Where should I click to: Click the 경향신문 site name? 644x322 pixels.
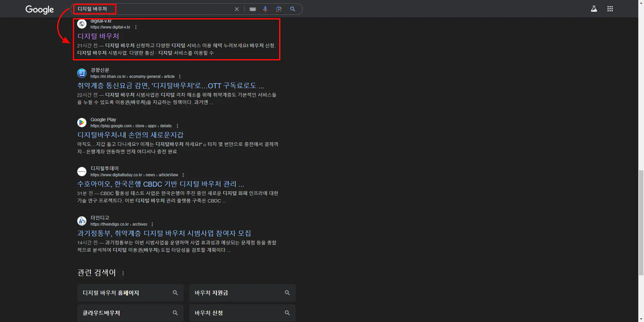point(100,70)
